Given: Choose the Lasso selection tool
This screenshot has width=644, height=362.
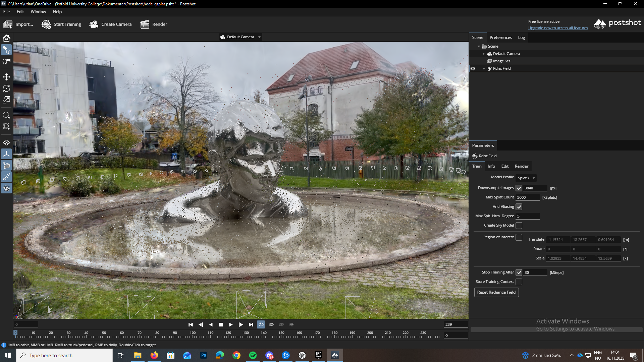Looking at the screenshot, I should [x=6, y=115].
